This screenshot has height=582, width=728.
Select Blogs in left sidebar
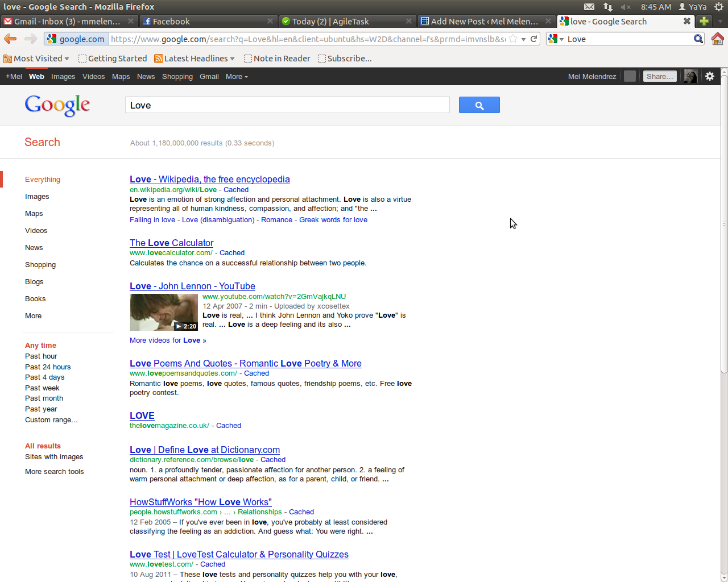(x=34, y=281)
